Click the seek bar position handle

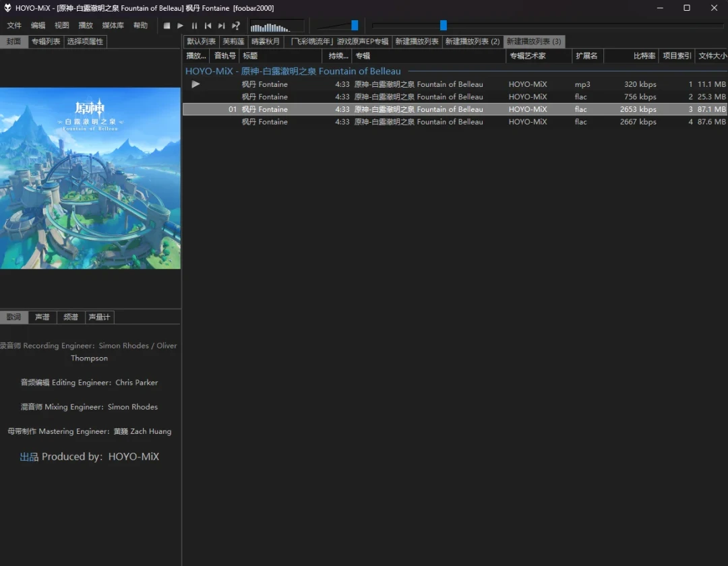444,25
